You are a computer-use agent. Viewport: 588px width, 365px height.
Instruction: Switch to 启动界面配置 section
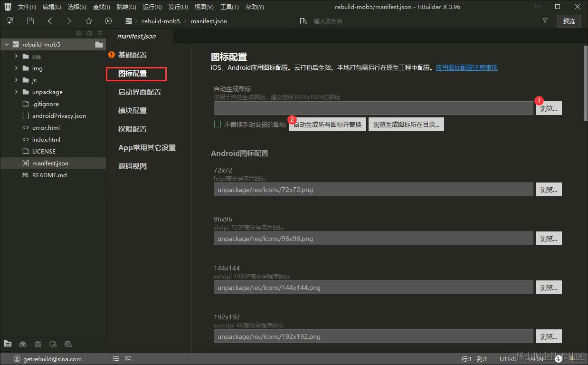(140, 92)
